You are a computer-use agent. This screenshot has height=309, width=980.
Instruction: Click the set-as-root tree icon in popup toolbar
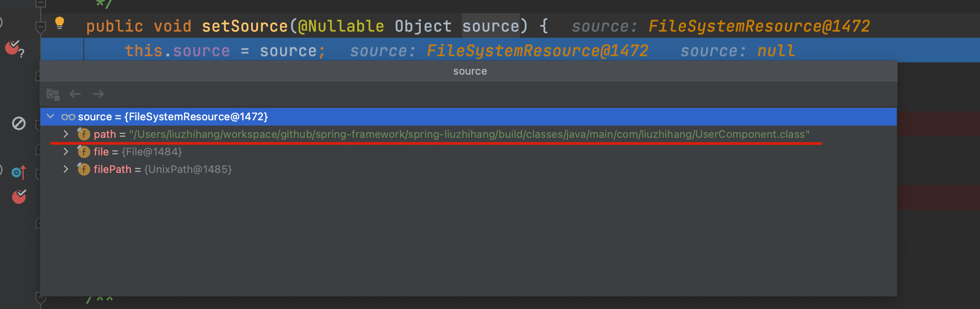[53, 94]
